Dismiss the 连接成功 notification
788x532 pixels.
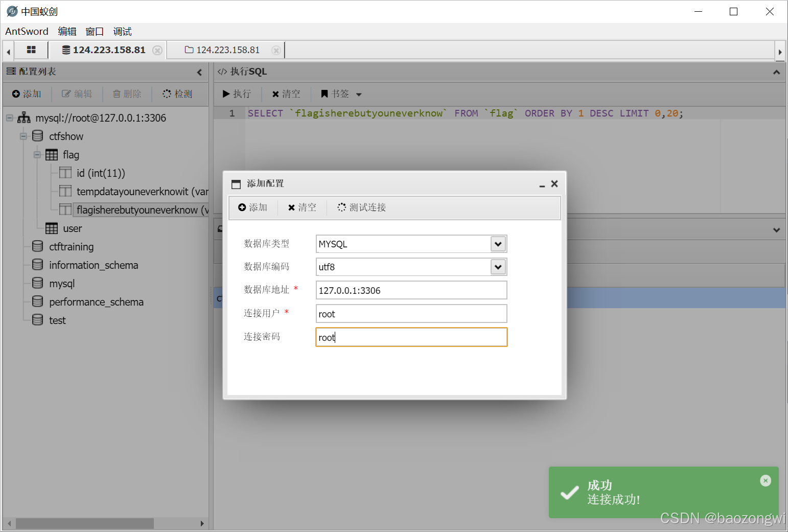point(765,480)
